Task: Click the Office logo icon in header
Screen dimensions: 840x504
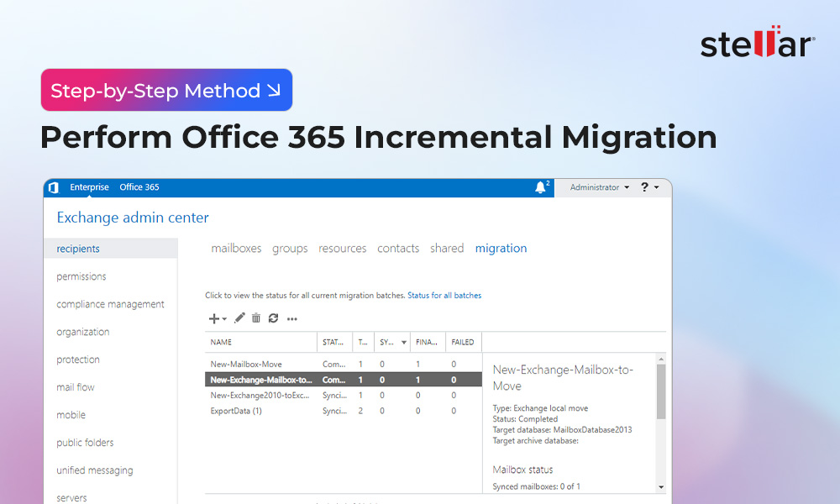Action: [54, 187]
